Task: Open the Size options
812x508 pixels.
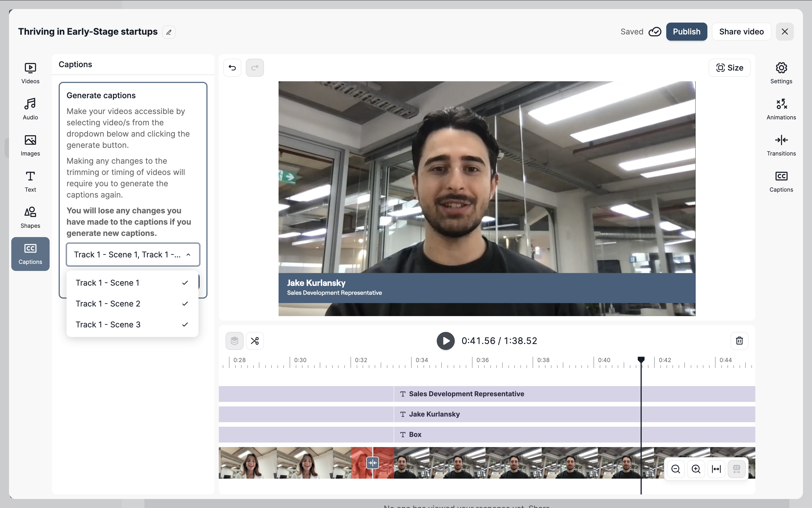Action: point(729,68)
